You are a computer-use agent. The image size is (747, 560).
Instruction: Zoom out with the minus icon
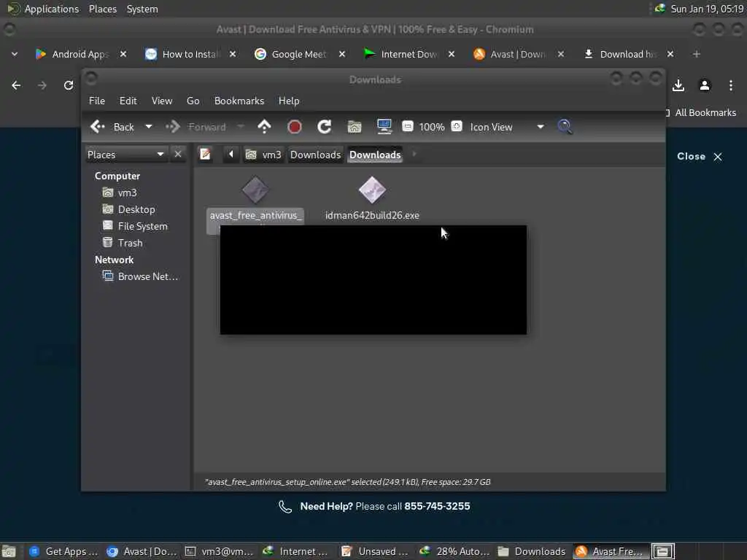(x=408, y=127)
